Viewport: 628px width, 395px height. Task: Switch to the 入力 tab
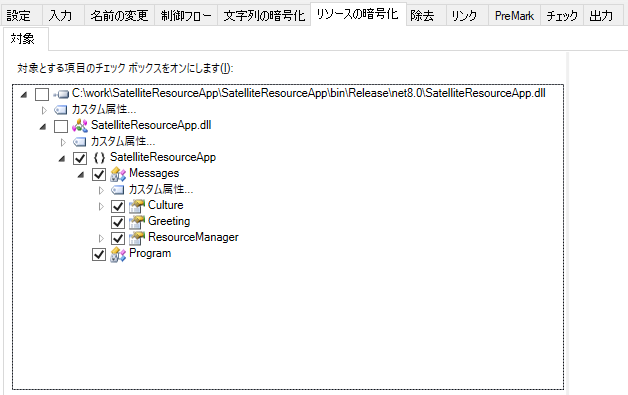point(63,16)
